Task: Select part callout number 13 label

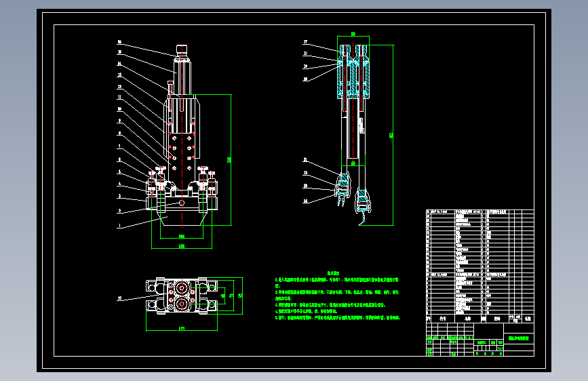Action: (x=119, y=75)
